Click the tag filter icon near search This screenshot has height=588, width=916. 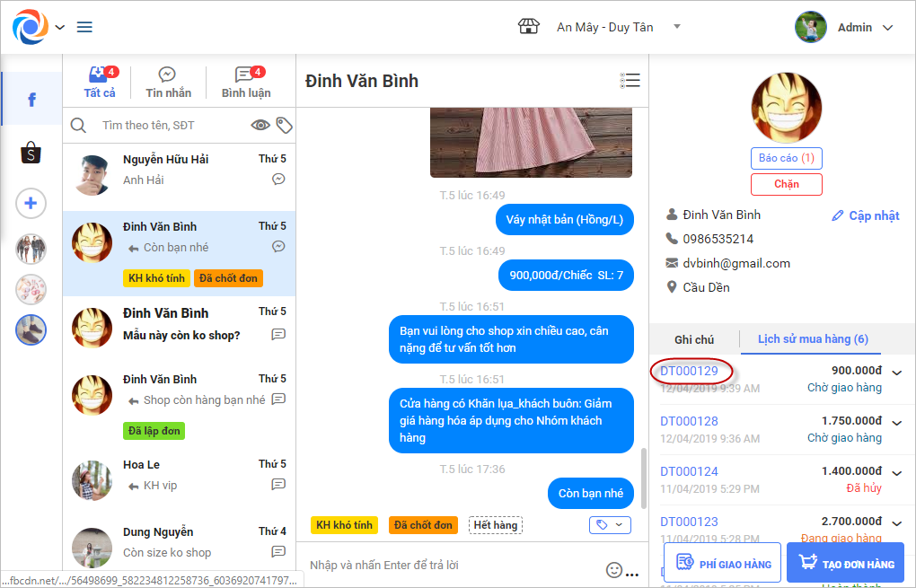285,125
